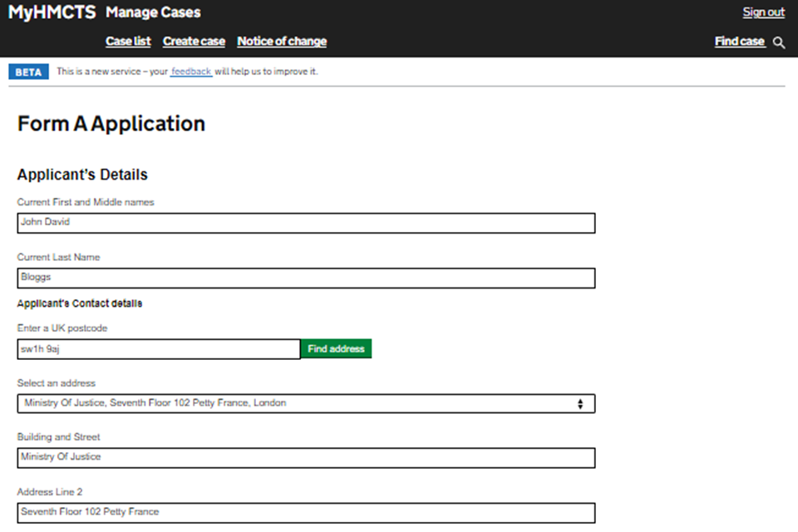
Task: Sign out of the service
Action: (763, 12)
